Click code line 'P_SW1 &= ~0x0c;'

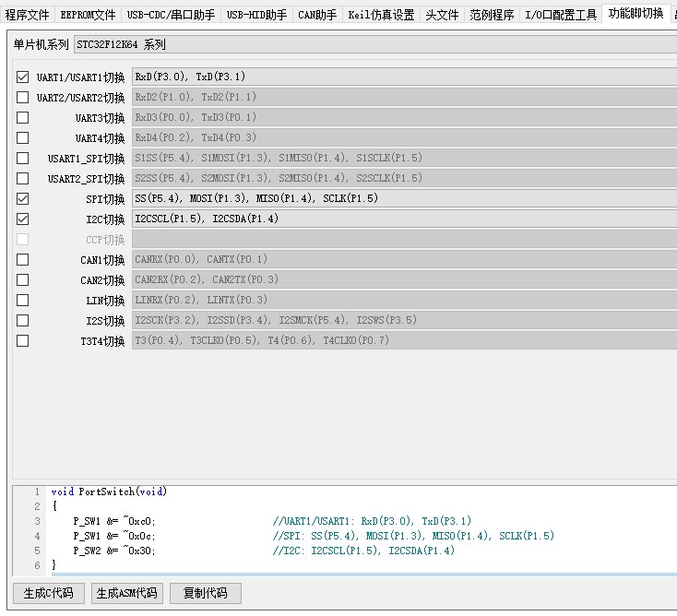click(114, 536)
